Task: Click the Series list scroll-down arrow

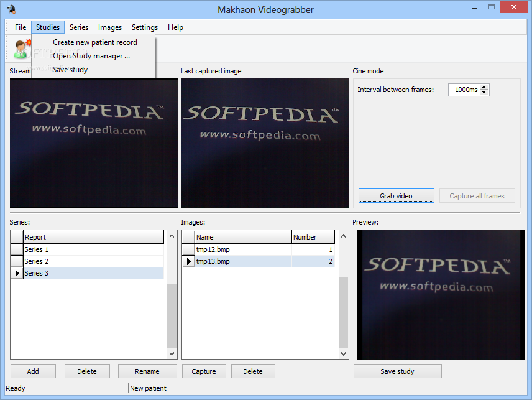Action: coord(172,354)
